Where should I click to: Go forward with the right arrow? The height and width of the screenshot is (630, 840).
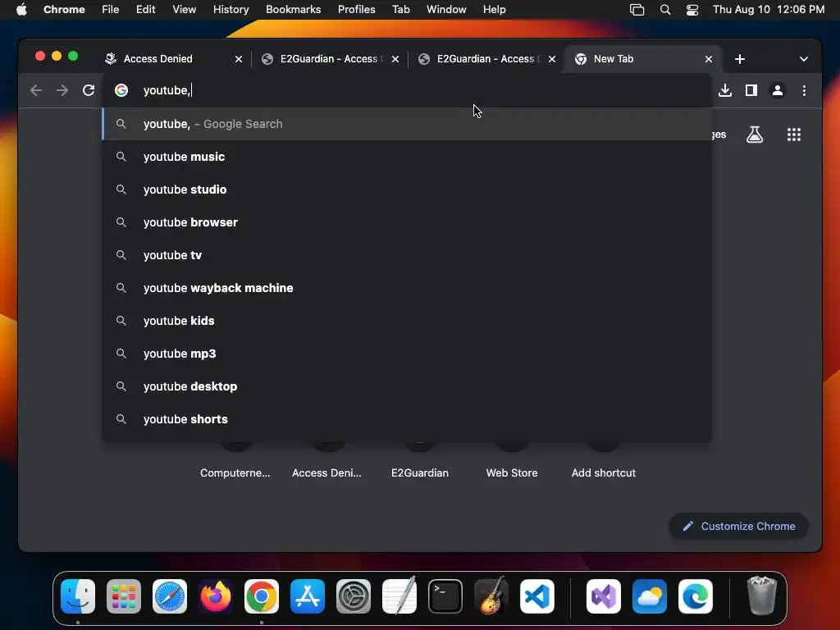pos(62,90)
